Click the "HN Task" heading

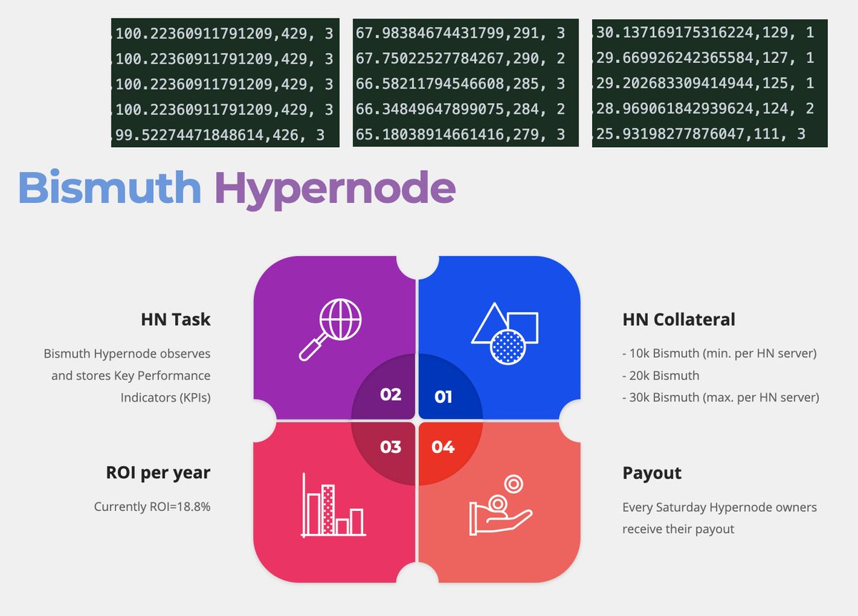tap(176, 319)
